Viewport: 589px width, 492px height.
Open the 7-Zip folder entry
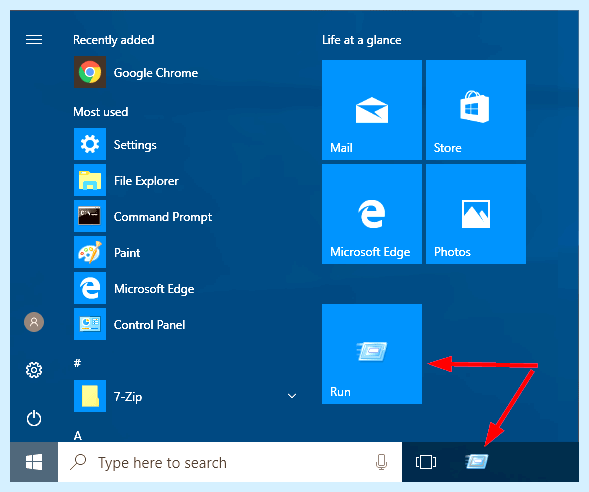108,396
